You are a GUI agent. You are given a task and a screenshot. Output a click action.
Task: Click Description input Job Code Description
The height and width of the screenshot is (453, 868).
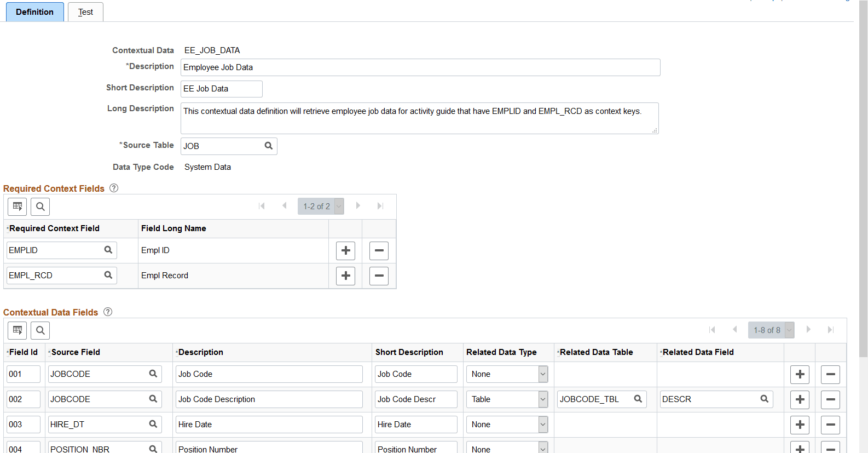[x=269, y=399]
